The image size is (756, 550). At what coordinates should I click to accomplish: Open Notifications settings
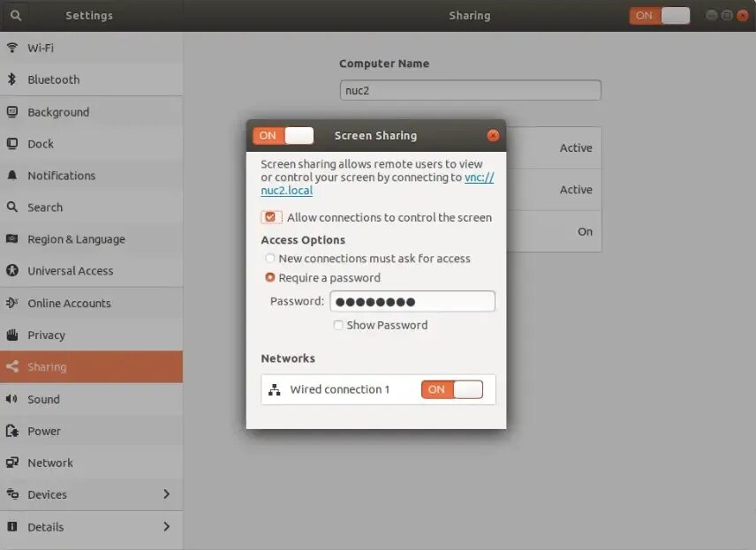pyautogui.click(x=91, y=176)
